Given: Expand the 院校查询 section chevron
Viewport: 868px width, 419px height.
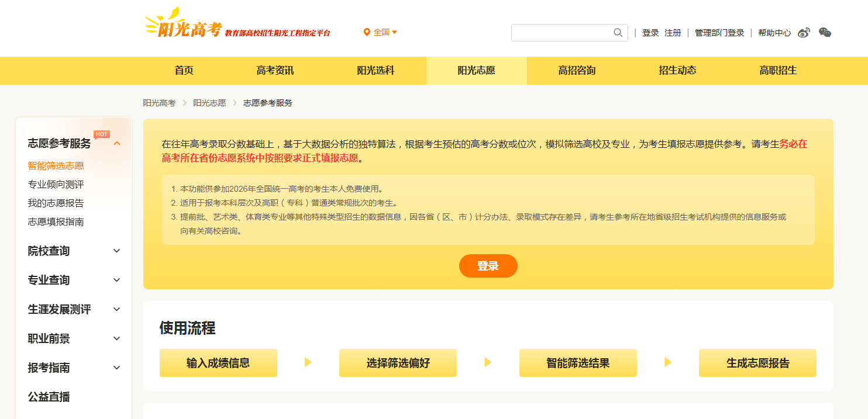Looking at the screenshot, I should (117, 251).
